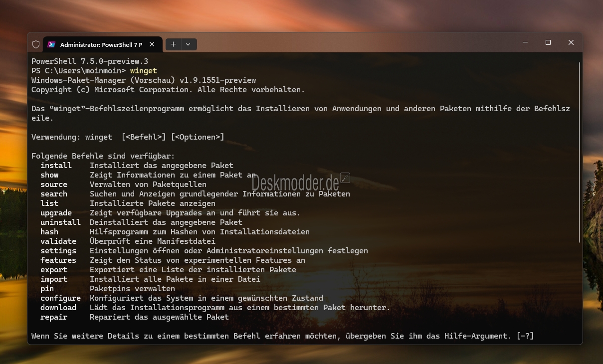Click the 'Verwendung: winget' usage line
This screenshot has height=364, width=603.
coord(128,137)
